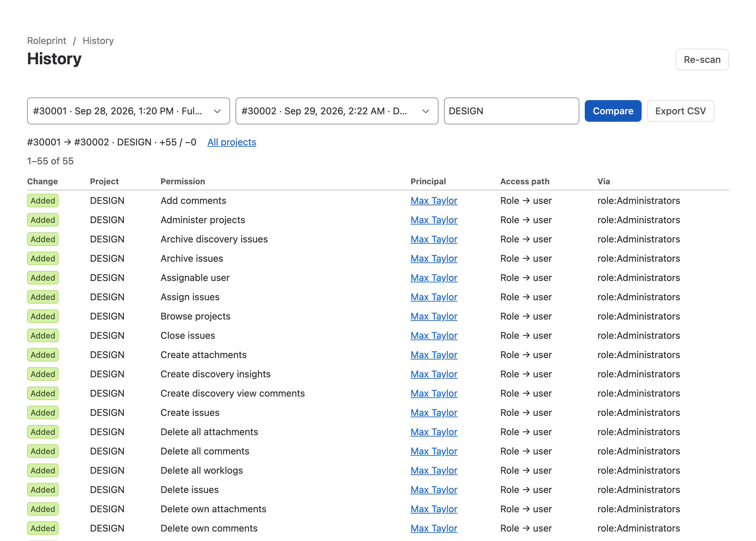Open Max Taylor in Delete own comments row

tap(434, 528)
